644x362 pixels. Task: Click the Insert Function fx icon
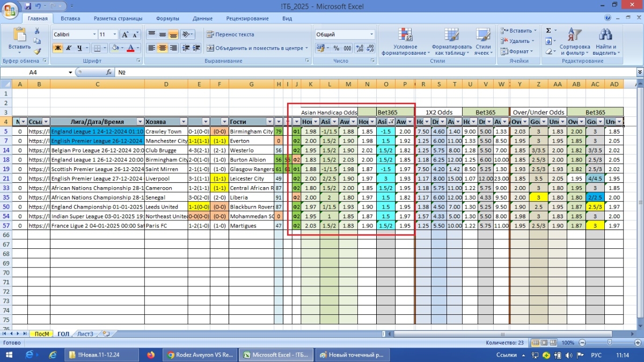point(109,72)
